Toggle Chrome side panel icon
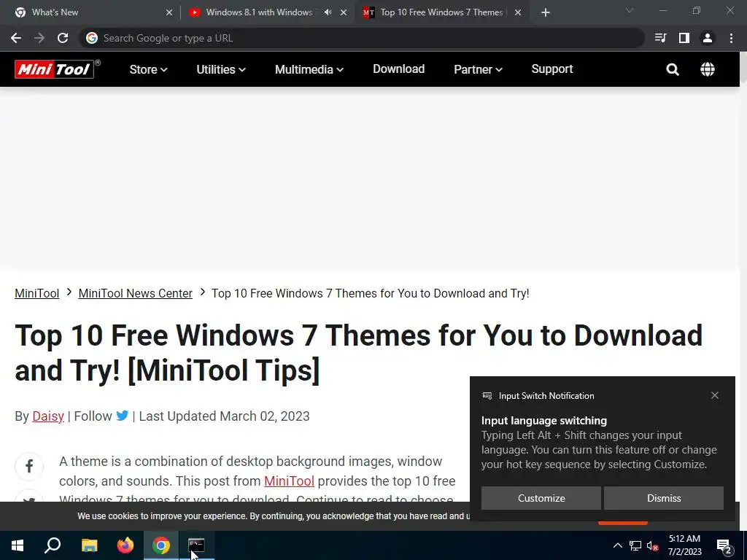Viewport: 747px width, 560px height. [684, 38]
